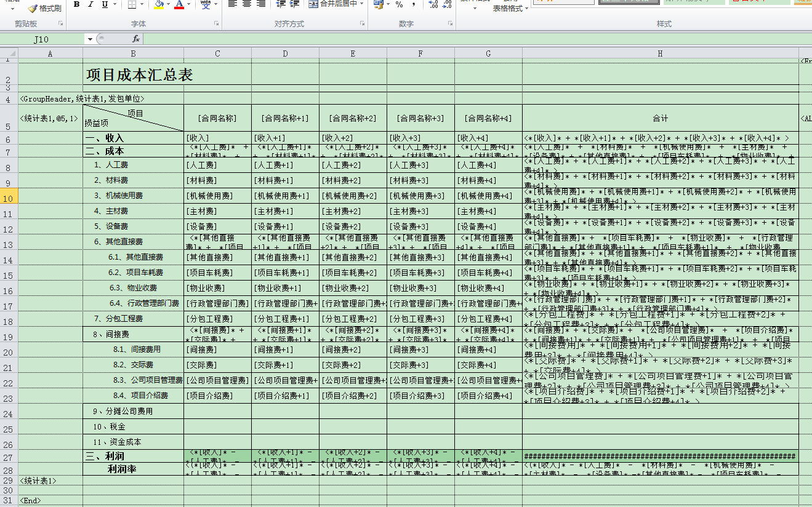Decrease the cell indent
Image resolution: width=812 pixels, height=507 pixels.
click(x=281, y=5)
